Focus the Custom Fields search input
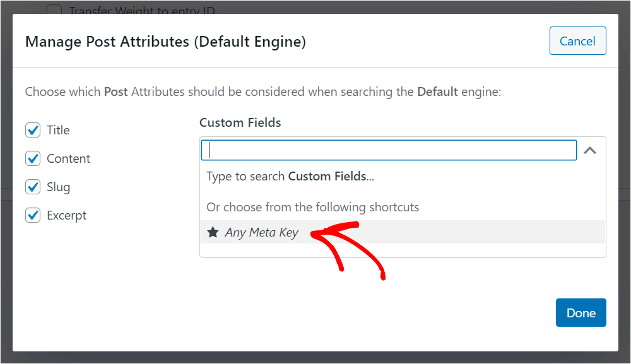The image size is (631, 364). tap(389, 150)
